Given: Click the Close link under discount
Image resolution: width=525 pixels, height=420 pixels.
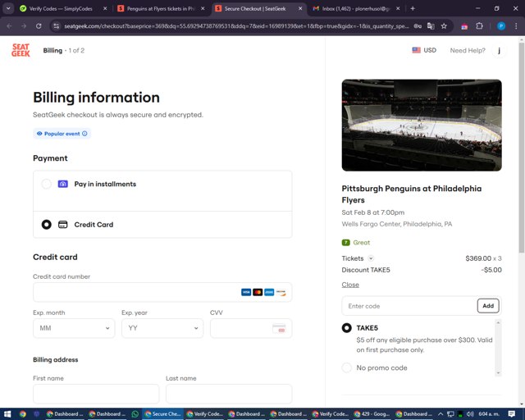Looking at the screenshot, I should point(350,285).
